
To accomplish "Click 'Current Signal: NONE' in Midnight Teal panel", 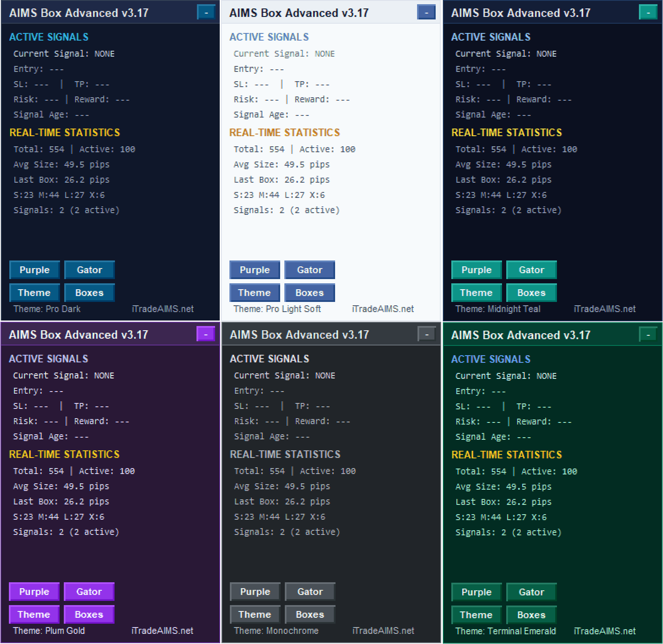I will click(x=506, y=54).
